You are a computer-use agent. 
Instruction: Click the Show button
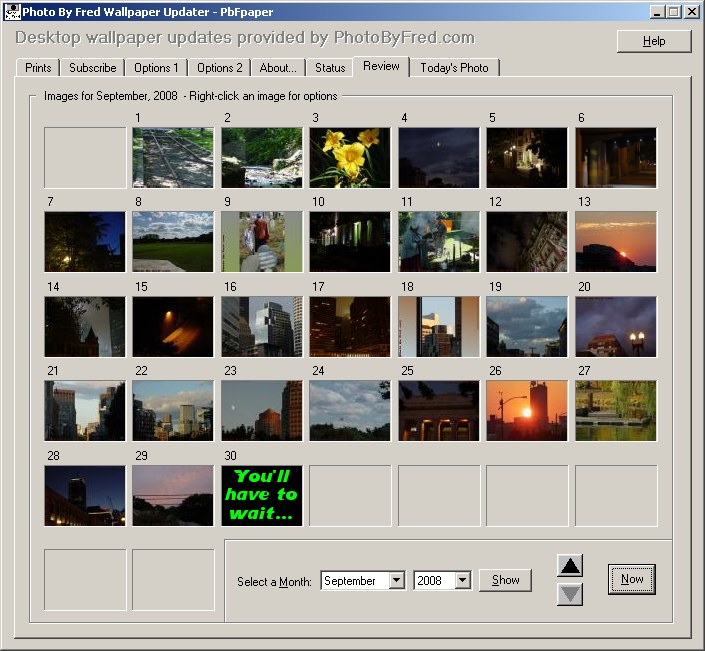(505, 580)
